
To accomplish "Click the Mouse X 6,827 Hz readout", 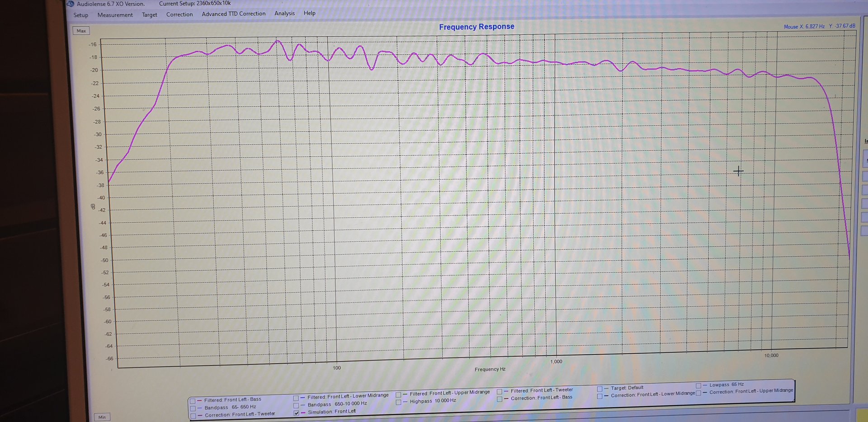I will pyautogui.click(x=804, y=27).
